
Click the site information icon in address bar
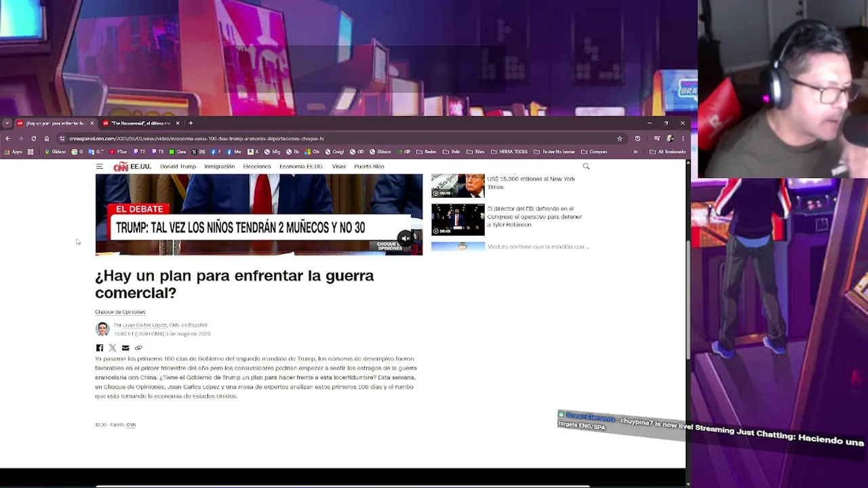[x=62, y=138]
